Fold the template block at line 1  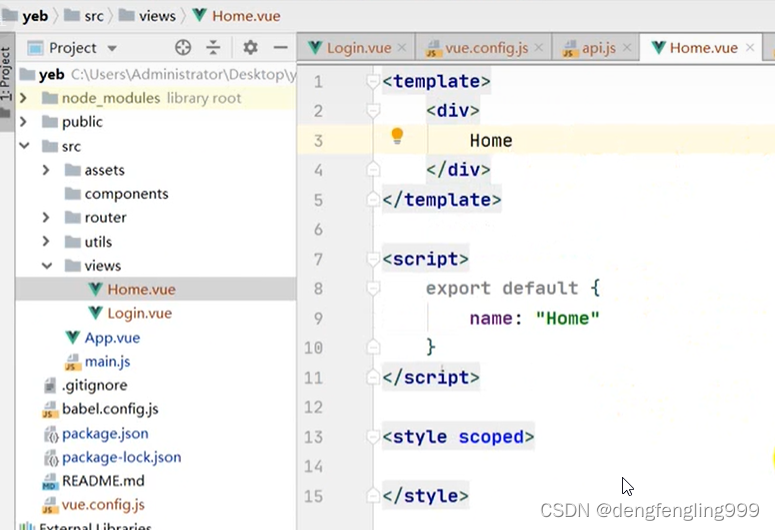coord(373,81)
